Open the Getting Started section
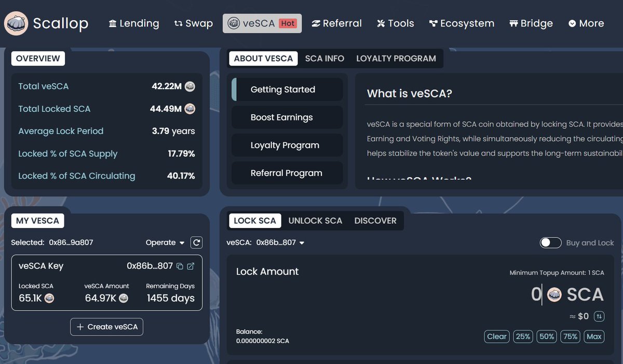623x364 pixels. [x=287, y=89]
